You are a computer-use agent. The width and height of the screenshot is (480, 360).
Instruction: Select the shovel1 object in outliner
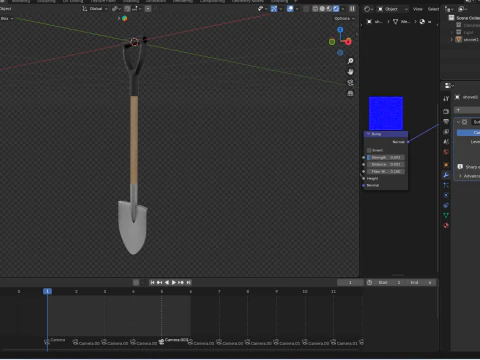(x=470, y=40)
